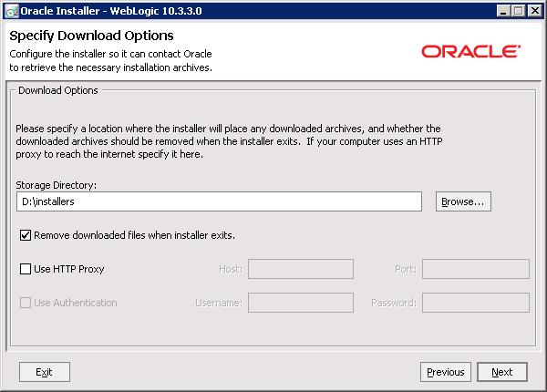The image size is (547, 392).
Task: Click the Storage Directory text field
Action: [219, 201]
